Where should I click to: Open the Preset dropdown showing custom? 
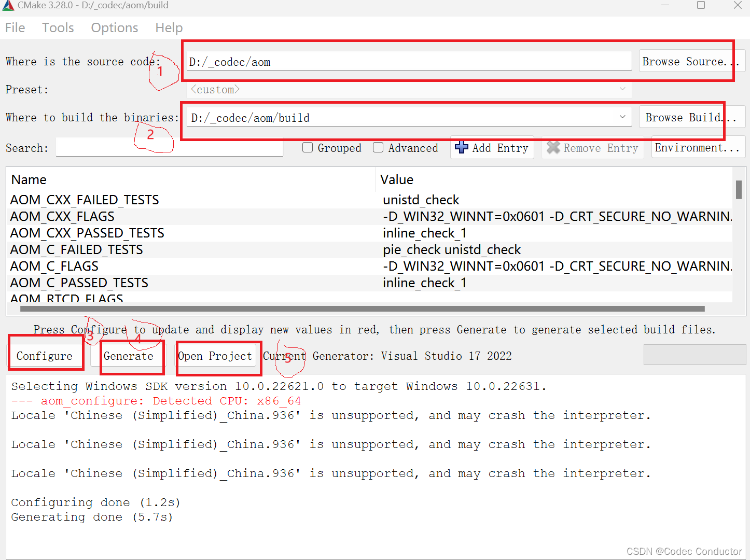pyautogui.click(x=622, y=89)
